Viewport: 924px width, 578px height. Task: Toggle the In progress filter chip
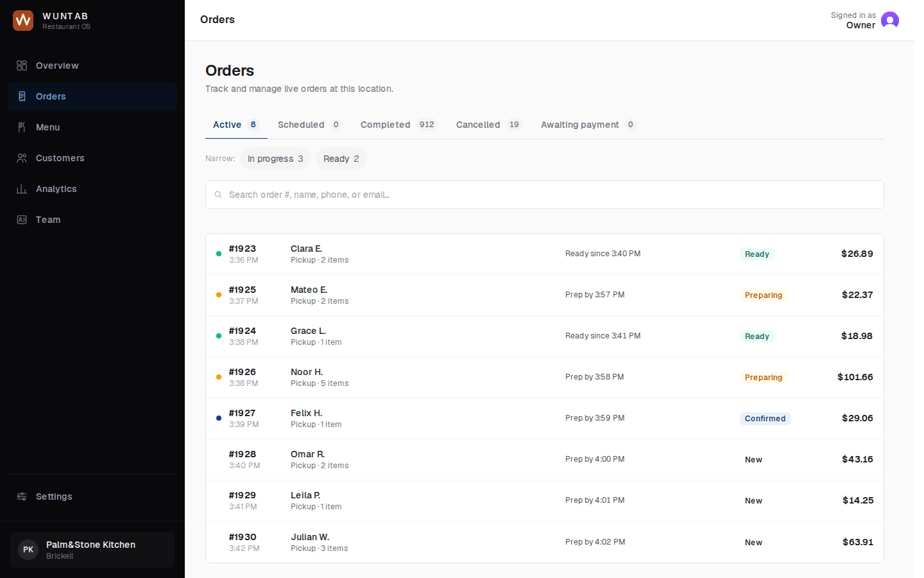tap(275, 159)
